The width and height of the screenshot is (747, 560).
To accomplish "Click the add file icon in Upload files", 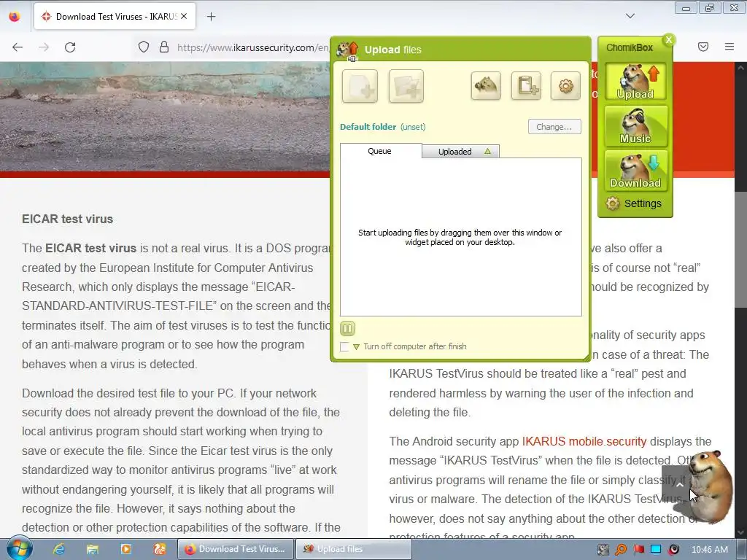I will 360,86.
